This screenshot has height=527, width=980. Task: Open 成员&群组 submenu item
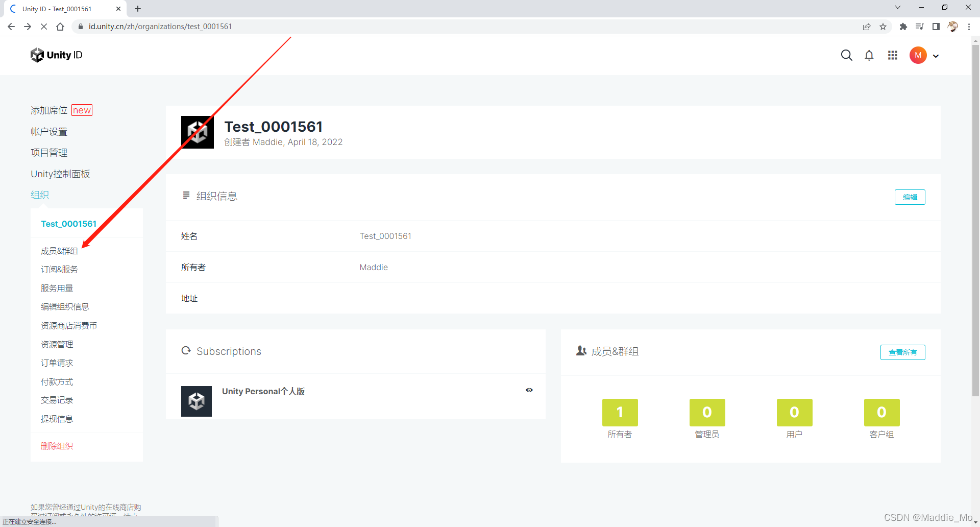click(x=59, y=251)
